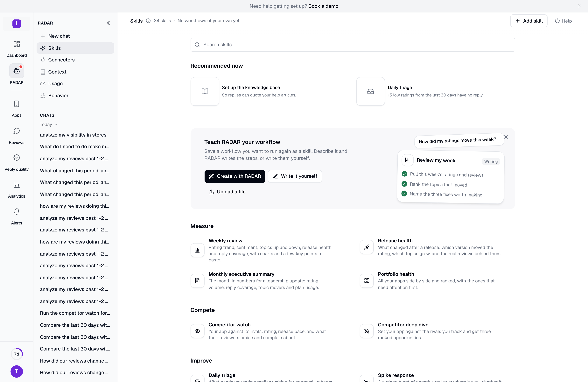Click the search magnifier icon
The width and height of the screenshot is (588, 382).
click(197, 45)
